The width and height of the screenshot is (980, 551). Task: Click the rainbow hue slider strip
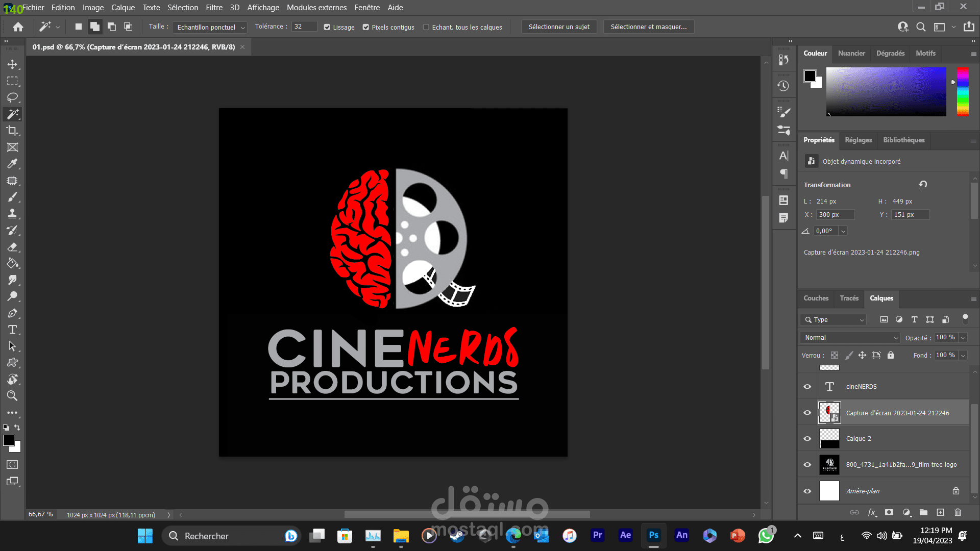click(x=963, y=92)
